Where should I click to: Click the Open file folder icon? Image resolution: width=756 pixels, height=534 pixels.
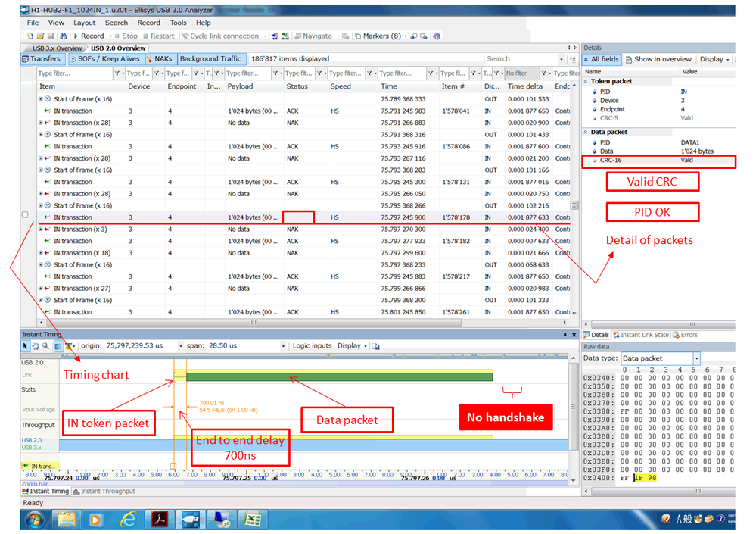click(x=41, y=36)
